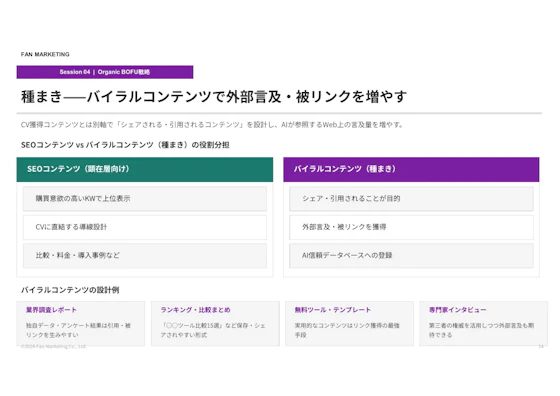Click the row 購買意欲の高いKWで上位表示
The height and width of the screenshot is (396, 560).
(x=145, y=199)
